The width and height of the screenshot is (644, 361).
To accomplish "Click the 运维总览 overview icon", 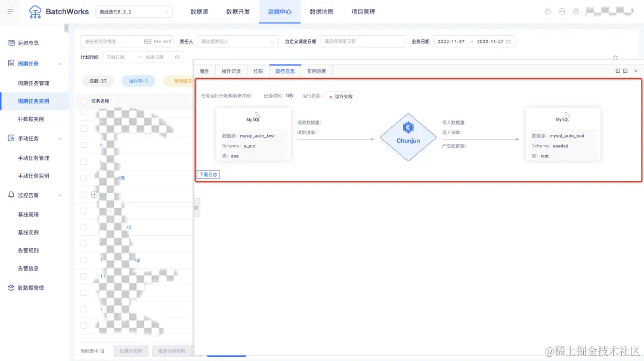I will 11,43.
